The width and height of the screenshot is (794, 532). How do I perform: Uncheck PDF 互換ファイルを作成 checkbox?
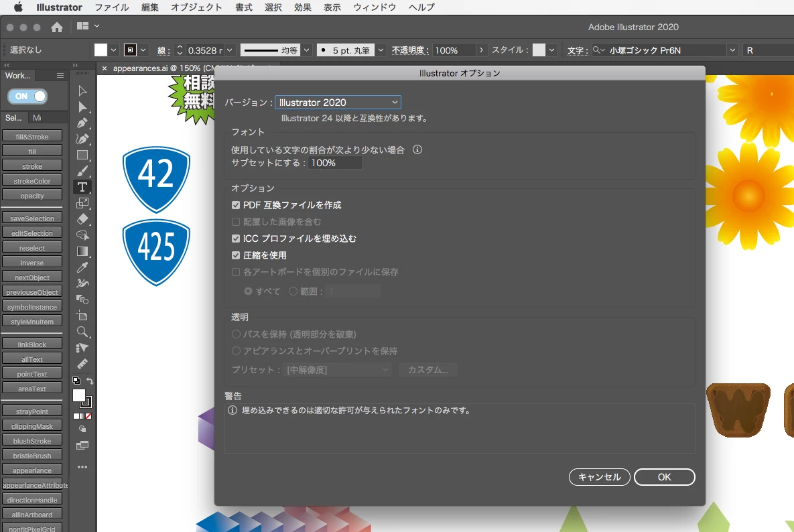tap(236, 205)
